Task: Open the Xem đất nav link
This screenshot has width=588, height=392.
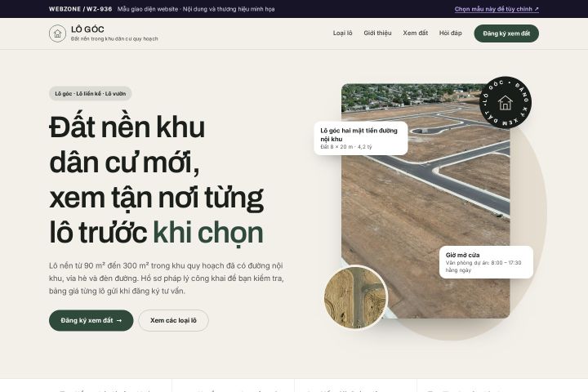Action: point(415,33)
